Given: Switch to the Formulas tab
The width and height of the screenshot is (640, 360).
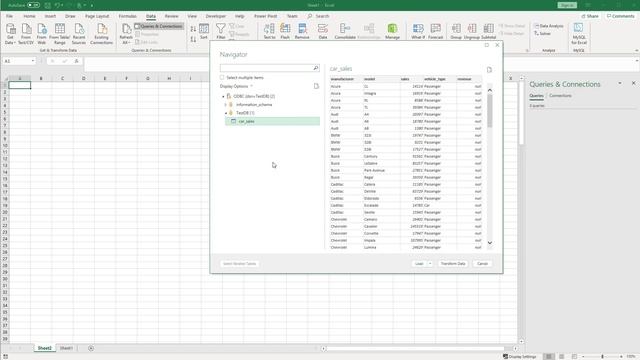Looking at the screenshot, I should 127,16.
